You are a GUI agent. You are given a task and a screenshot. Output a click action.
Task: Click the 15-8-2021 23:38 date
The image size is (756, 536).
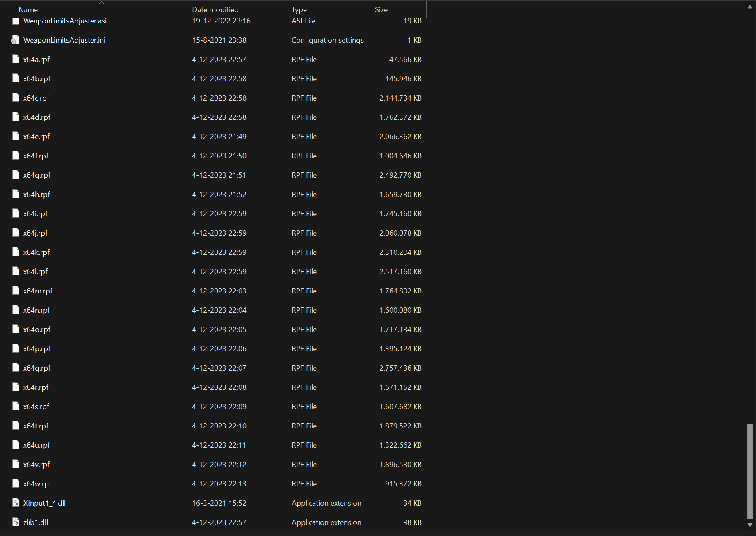219,40
